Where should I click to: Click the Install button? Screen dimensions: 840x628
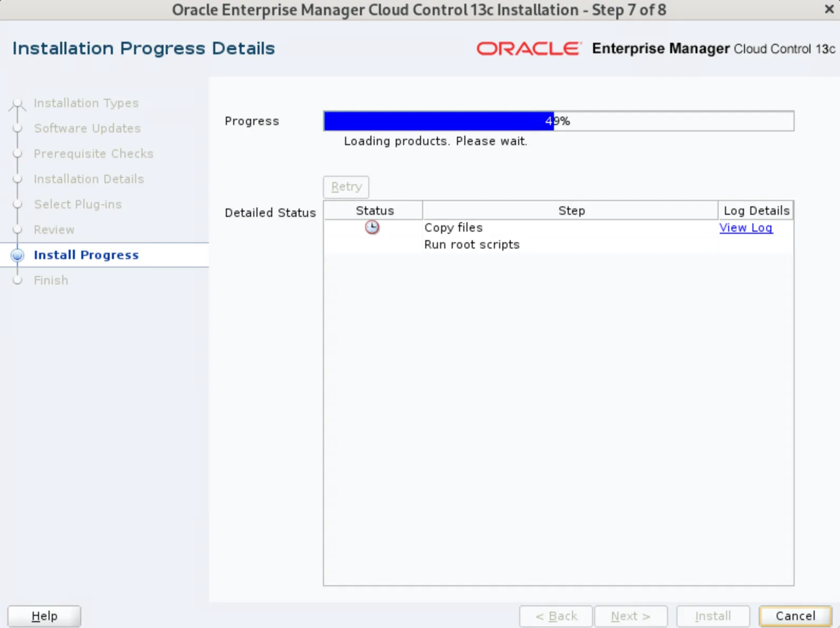(x=713, y=616)
